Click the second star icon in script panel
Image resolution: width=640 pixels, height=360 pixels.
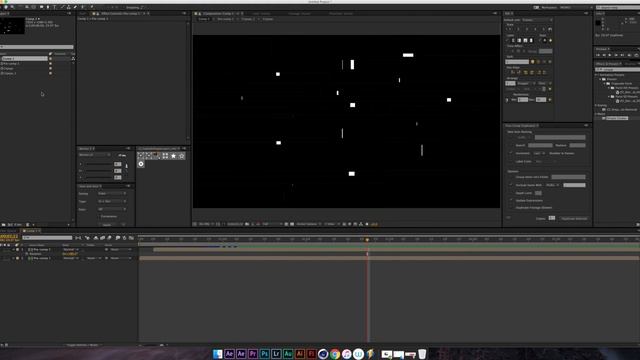(182, 156)
